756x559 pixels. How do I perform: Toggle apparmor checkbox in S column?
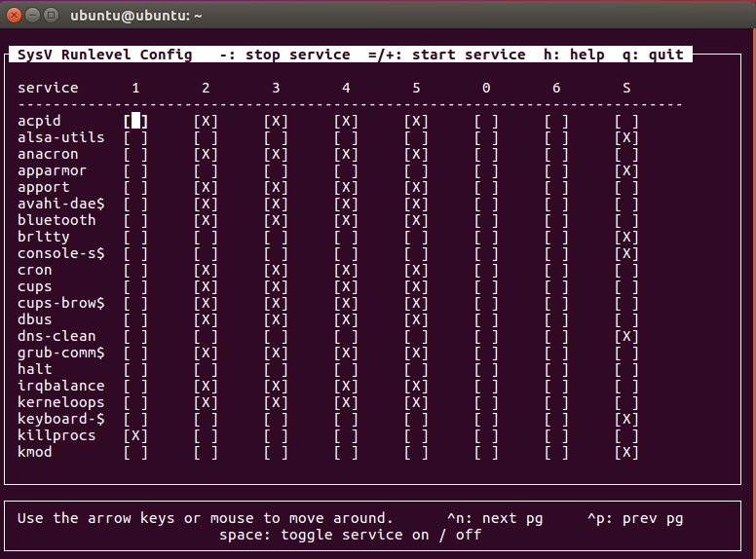(626, 170)
